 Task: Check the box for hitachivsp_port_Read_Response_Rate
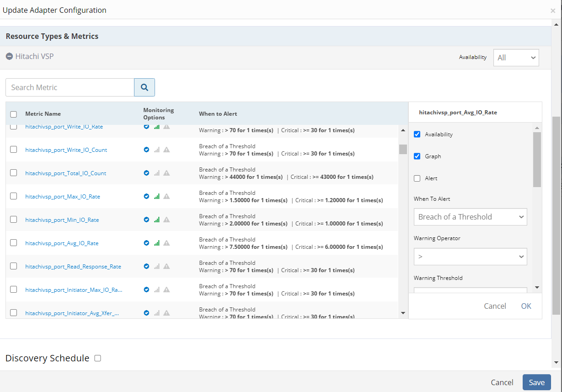(x=13, y=266)
